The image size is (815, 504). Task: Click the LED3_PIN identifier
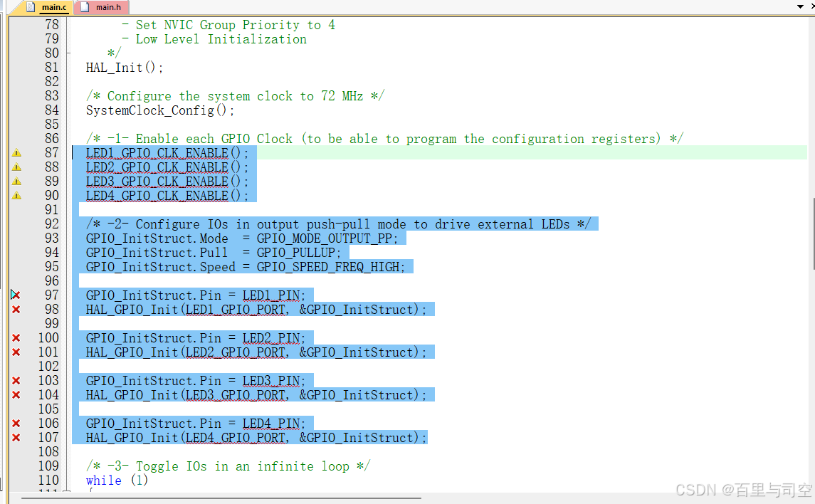coord(270,381)
